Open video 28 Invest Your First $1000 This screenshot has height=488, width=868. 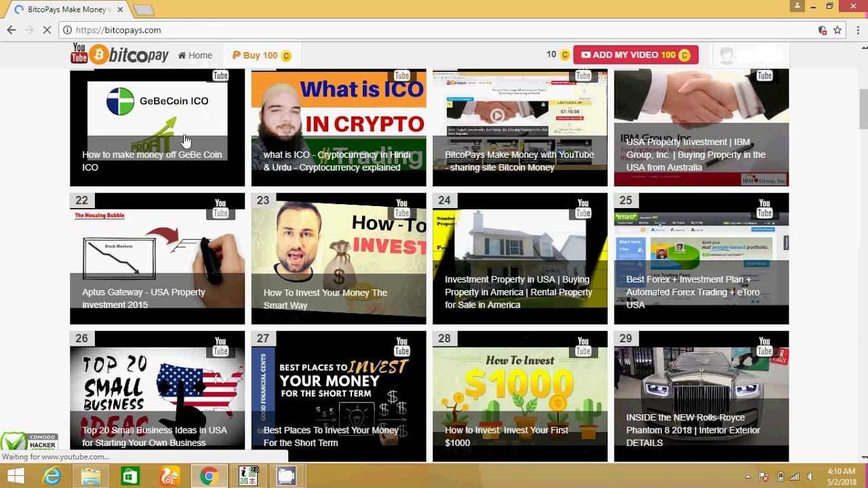(520, 396)
